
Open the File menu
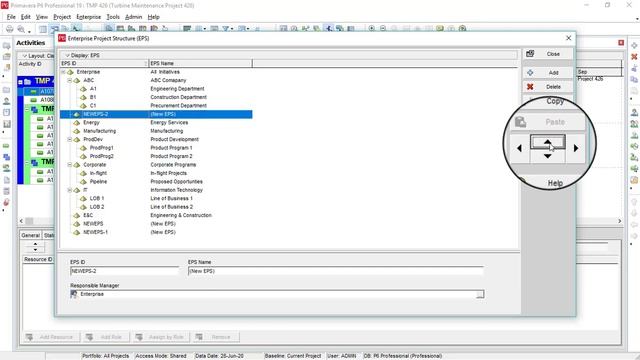[x=11, y=17]
